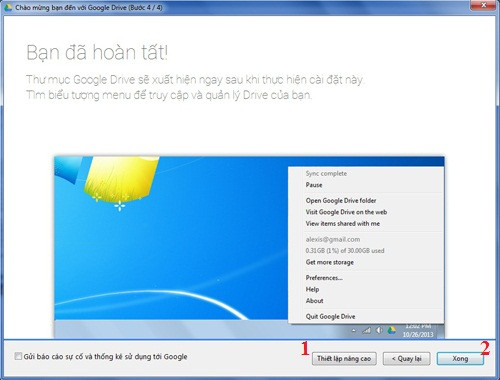
Task: Click the 0.31GB of 30.00GB used text
Action: coord(345,251)
